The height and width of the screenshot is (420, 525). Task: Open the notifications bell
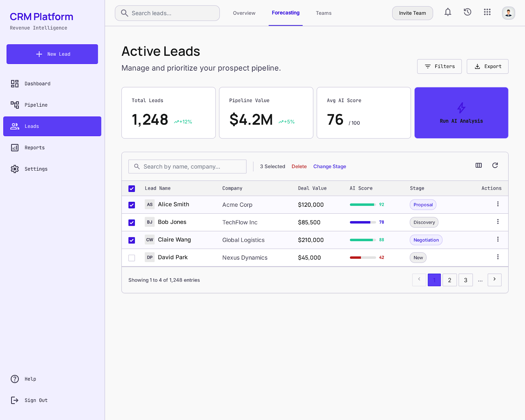(x=448, y=12)
